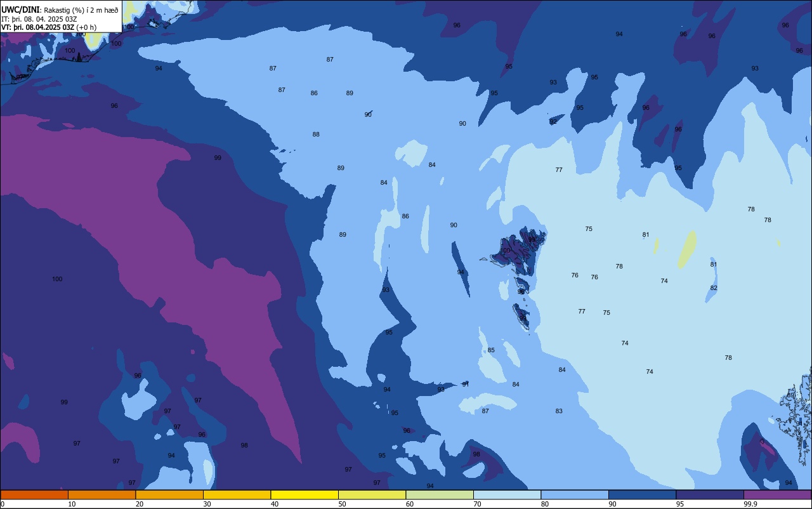Click the purple legend swatch above 99.9
This screenshot has width=812, height=509.
(777, 494)
